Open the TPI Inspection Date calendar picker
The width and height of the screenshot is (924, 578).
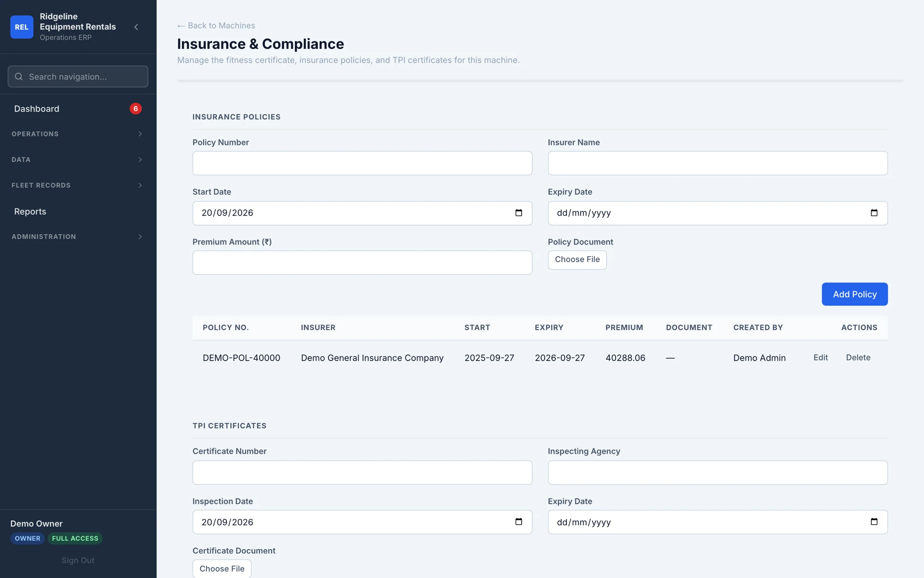(x=518, y=522)
